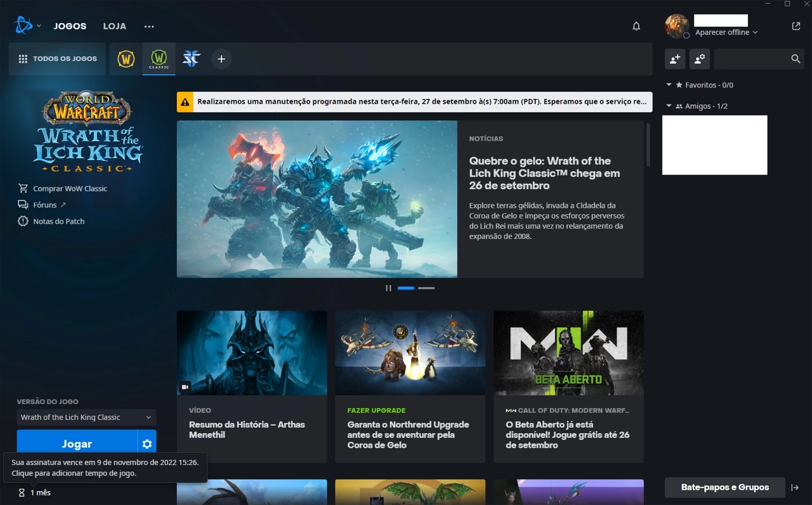Click the maintenance warning icon

(x=185, y=102)
